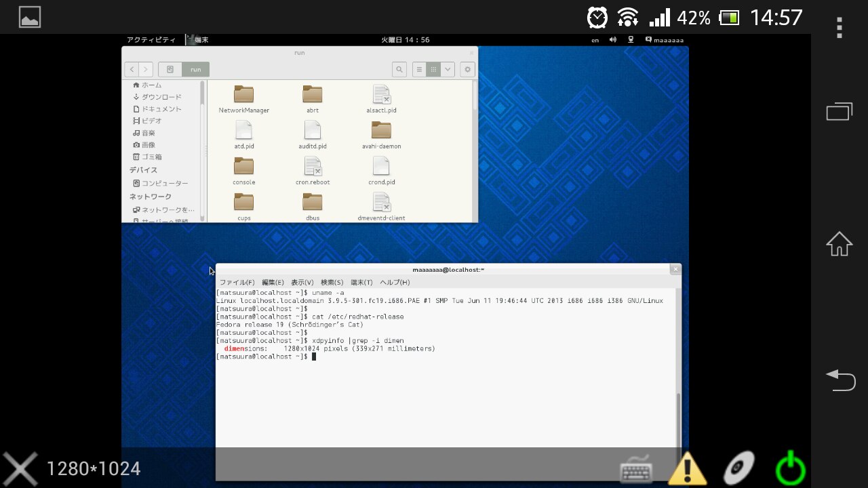Open the maaaaaa user menu
The height and width of the screenshot is (488, 868).
(665, 40)
